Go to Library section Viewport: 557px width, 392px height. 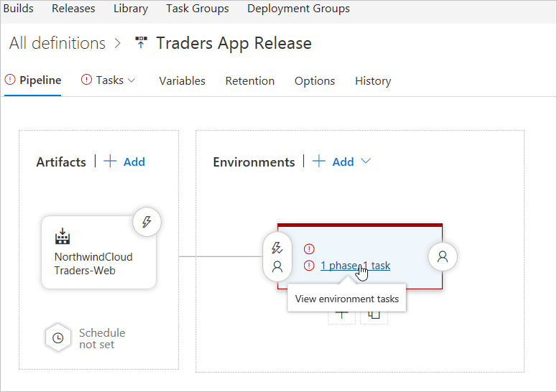131,8
